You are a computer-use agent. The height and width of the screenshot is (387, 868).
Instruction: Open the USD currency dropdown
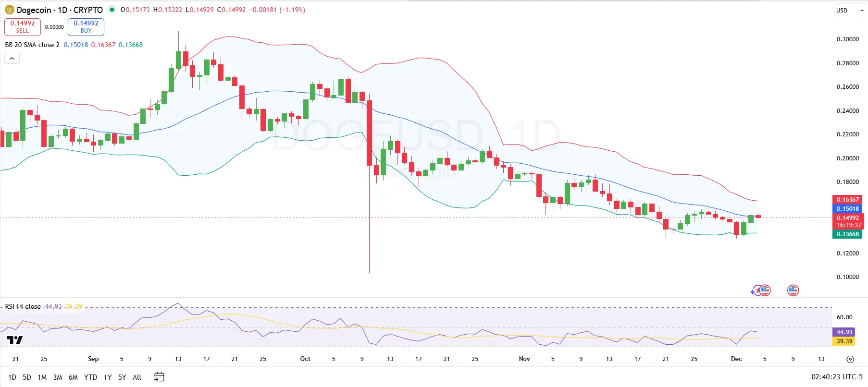[x=849, y=10]
